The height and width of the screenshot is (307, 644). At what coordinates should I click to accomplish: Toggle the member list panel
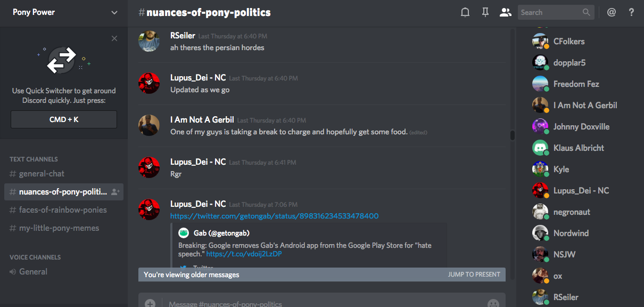(x=505, y=12)
